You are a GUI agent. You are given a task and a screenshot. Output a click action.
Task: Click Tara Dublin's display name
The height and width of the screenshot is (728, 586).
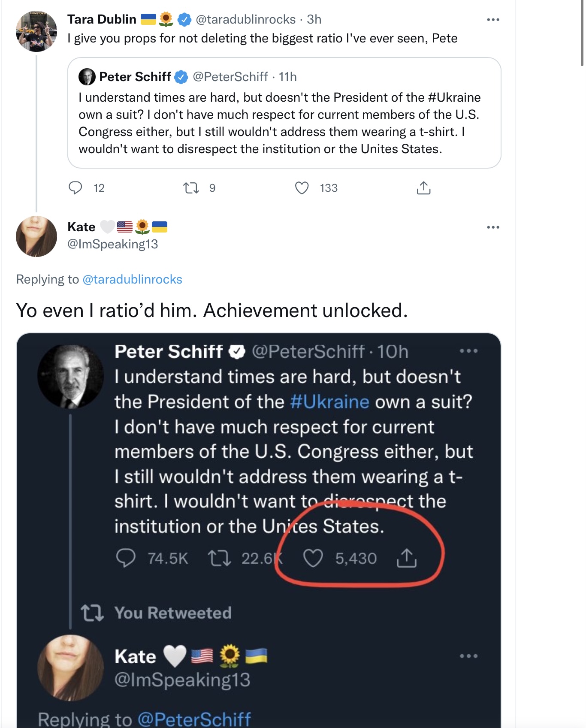click(102, 19)
